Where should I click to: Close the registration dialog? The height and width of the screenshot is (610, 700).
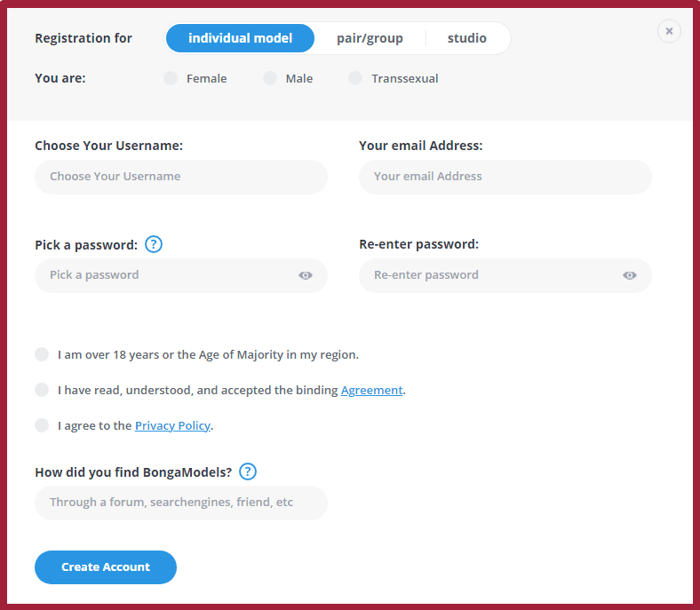(x=669, y=31)
